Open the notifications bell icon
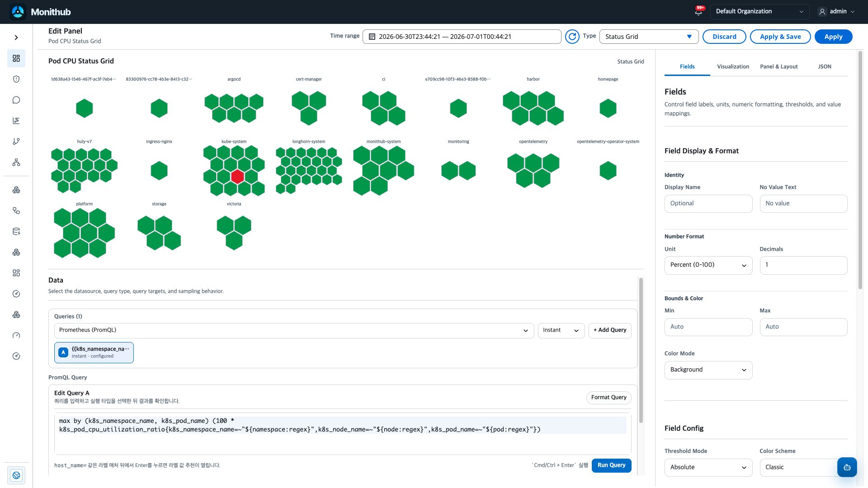Viewport: 868px width, 488px height. tap(698, 12)
